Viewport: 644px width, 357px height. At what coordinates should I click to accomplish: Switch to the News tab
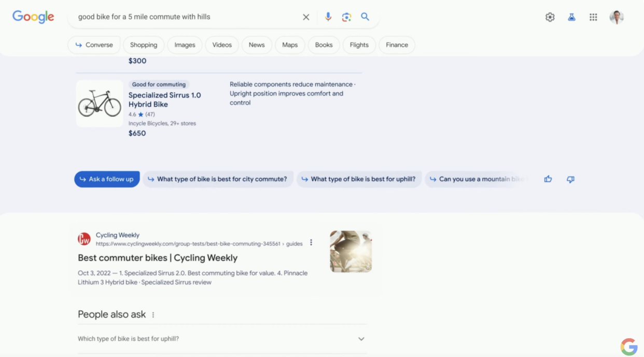coord(257,45)
